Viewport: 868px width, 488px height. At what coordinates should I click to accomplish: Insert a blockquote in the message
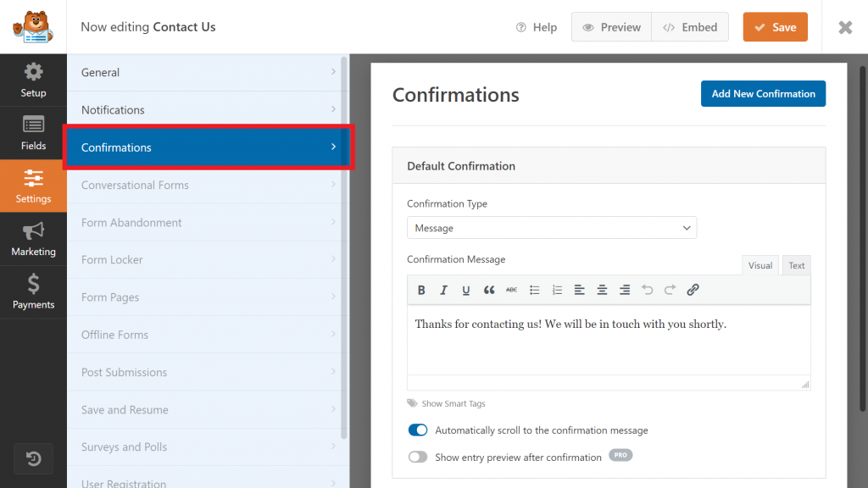pyautogui.click(x=489, y=289)
